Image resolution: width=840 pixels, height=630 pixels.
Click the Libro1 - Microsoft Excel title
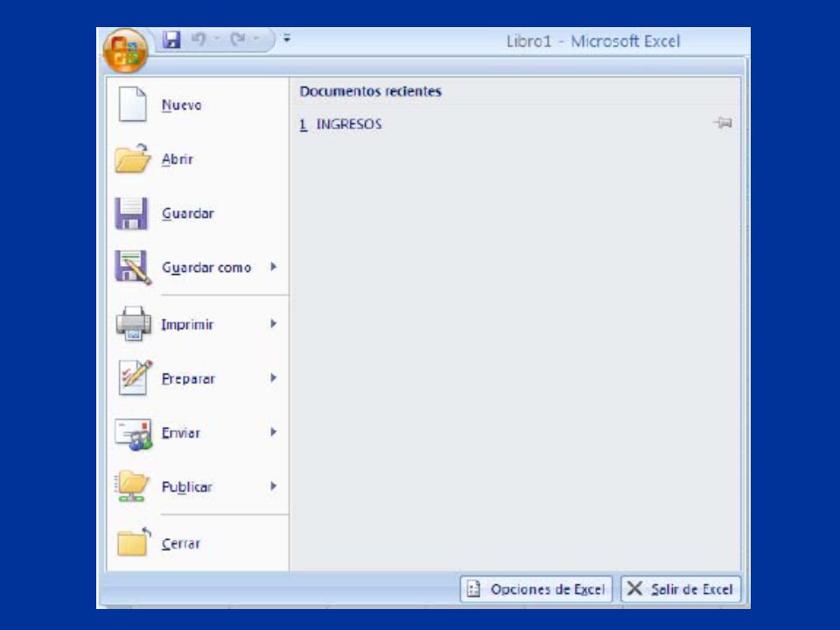point(593,41)
